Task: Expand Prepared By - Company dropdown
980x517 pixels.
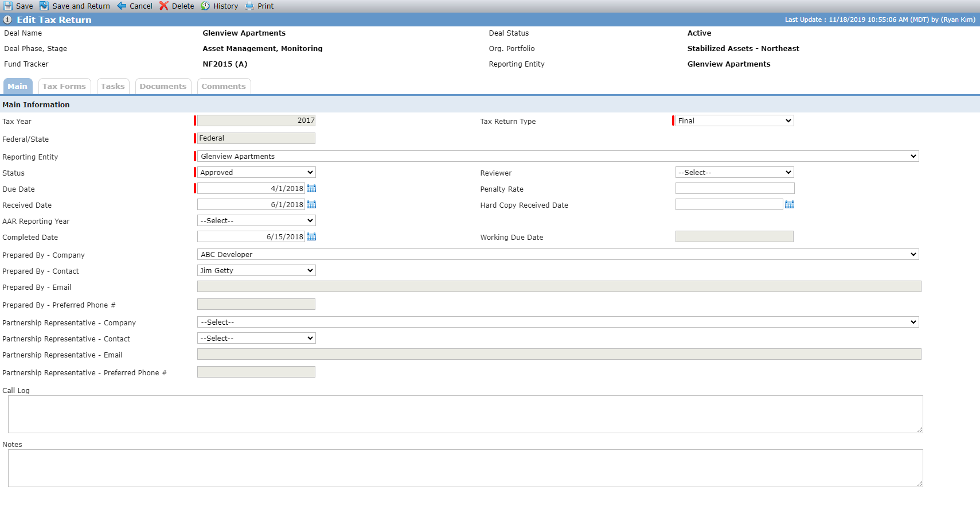Action: pyautogui.click(x=558, y=254)
